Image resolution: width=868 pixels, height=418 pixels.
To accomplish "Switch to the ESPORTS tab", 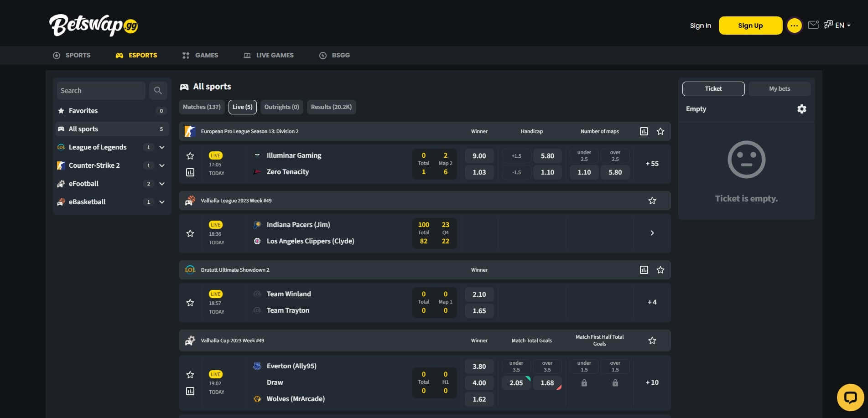I will pos(143,55).
